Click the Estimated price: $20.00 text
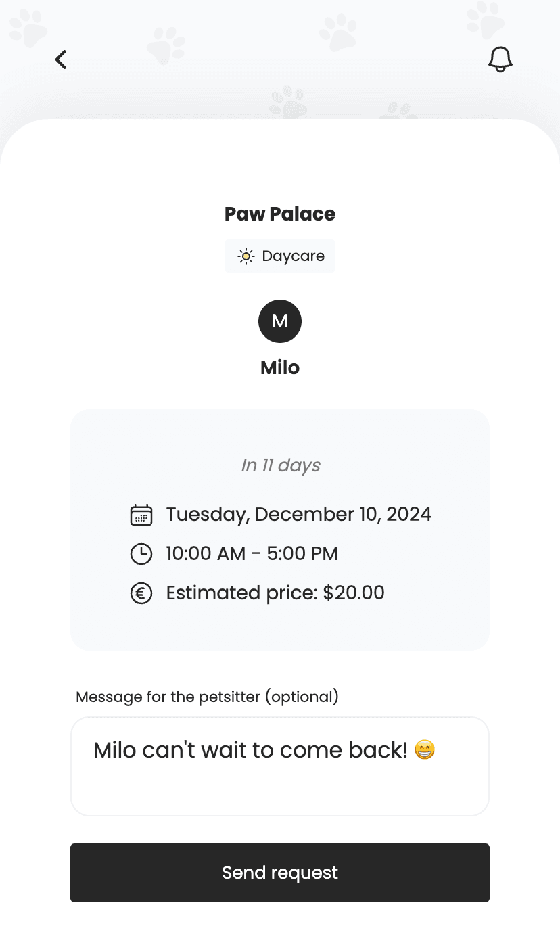 click(x=275, y=593)
